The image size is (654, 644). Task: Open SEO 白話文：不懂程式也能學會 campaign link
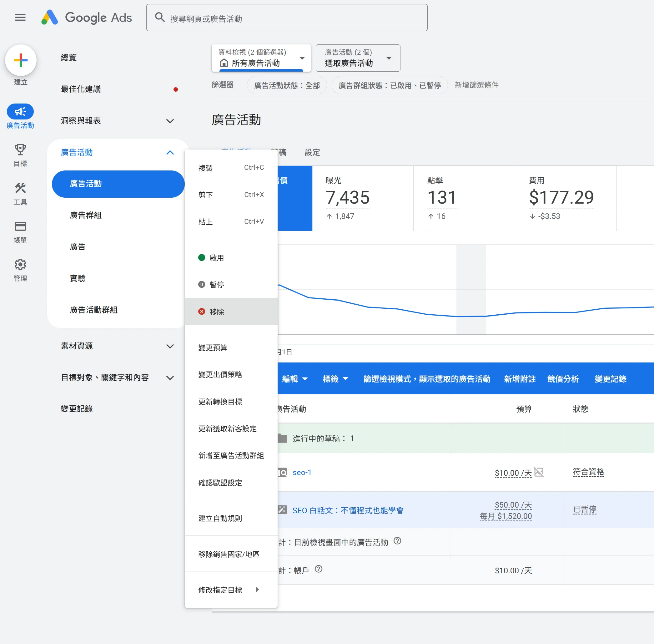coord(348,510)
